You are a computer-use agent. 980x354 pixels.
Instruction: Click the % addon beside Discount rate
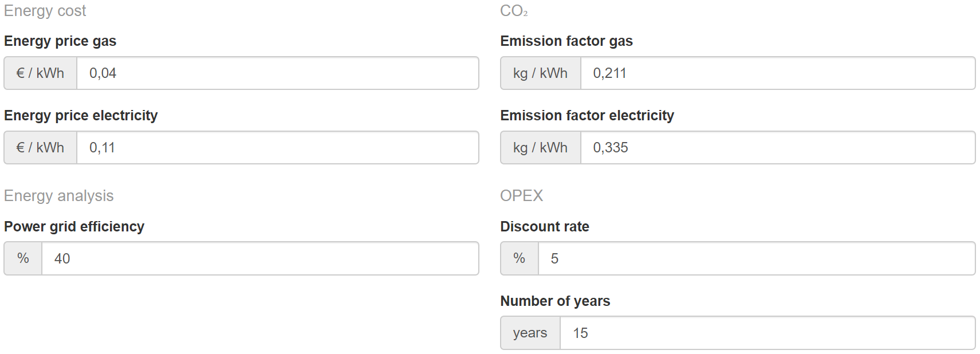pyautogui.click(x=519, y=258)
